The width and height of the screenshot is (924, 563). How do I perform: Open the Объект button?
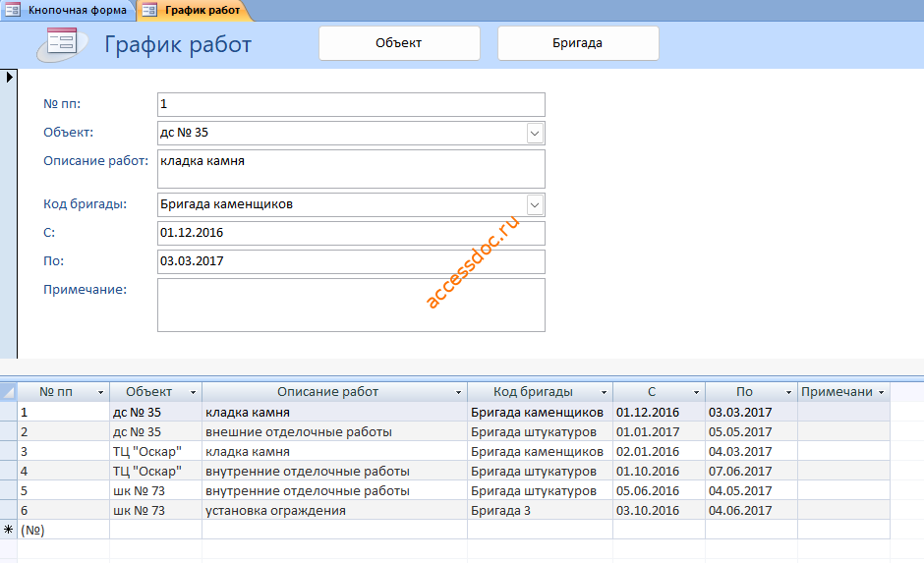[x=399, y=43]
